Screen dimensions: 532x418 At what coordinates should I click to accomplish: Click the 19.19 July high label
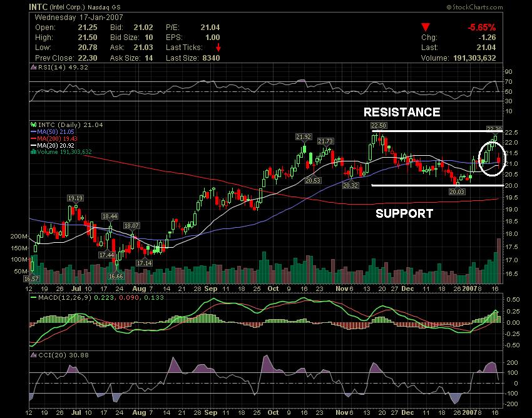(x=75, y=198)
